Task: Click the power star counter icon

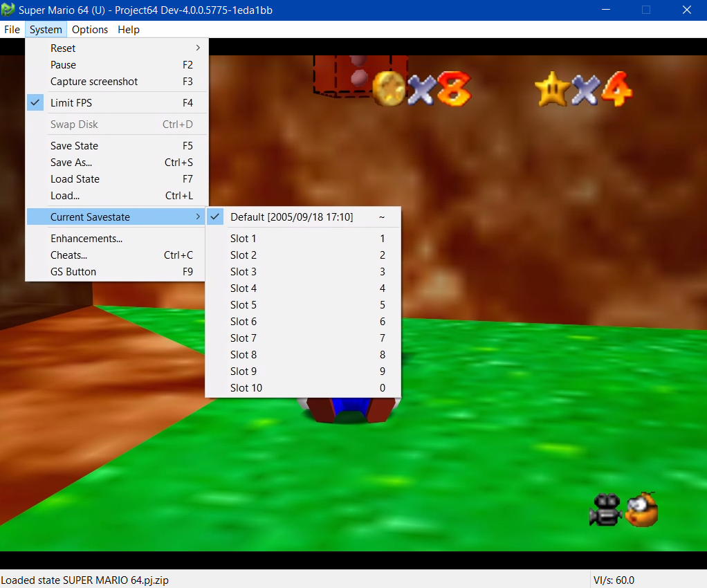Action: pos(552,89)
